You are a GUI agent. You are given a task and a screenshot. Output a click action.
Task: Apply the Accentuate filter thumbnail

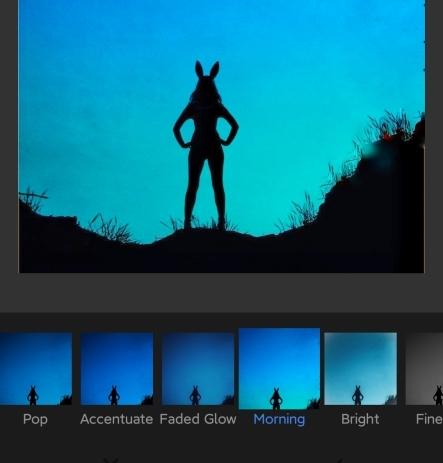tap(117, 369)
